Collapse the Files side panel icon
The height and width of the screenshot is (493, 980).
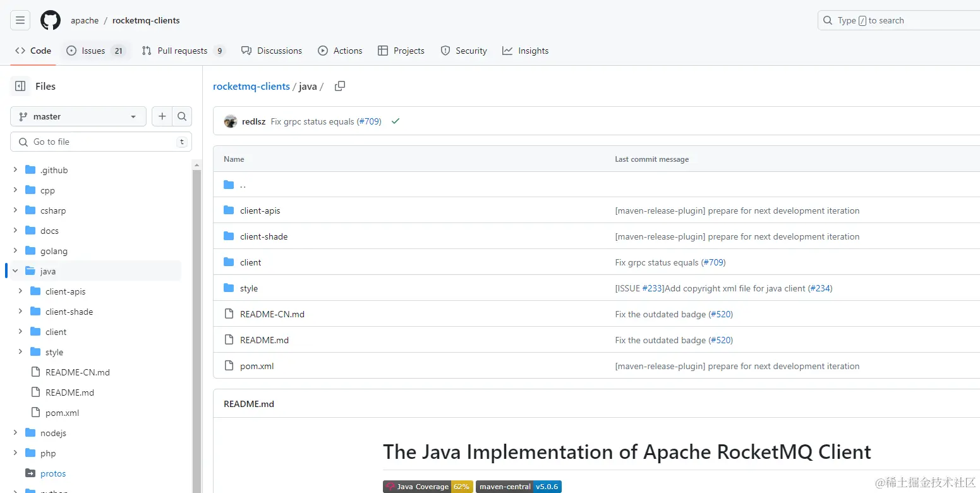click(20, 86)
